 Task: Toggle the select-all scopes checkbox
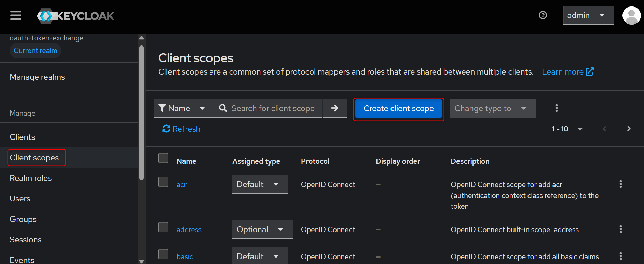point(163,158)
